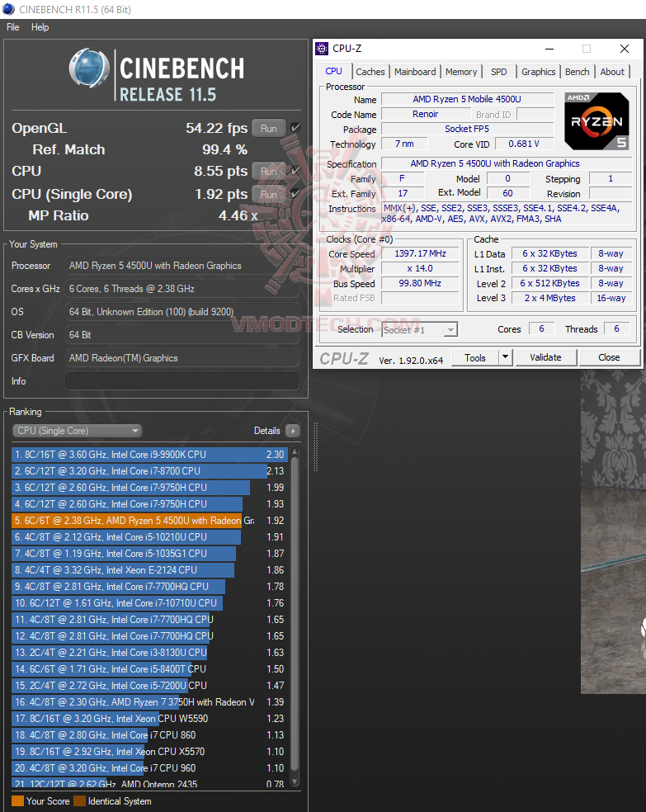Select ranking row Intel Core i5-7200U CPU
646x812 pixels.
click(x=149, y=686)
